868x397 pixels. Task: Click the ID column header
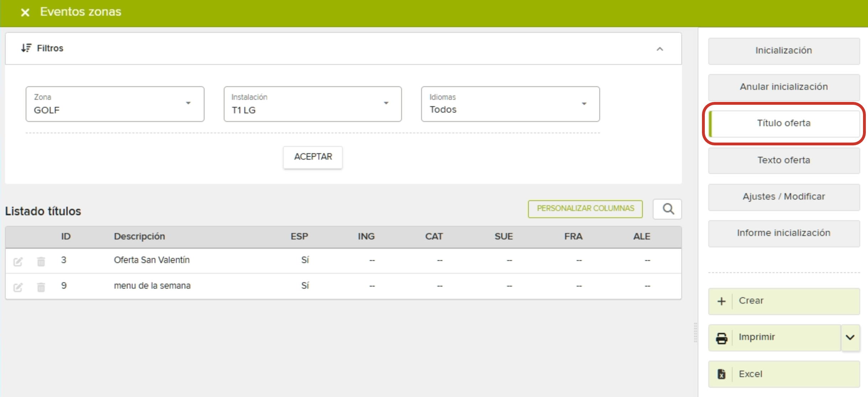[x=66, y=237]
